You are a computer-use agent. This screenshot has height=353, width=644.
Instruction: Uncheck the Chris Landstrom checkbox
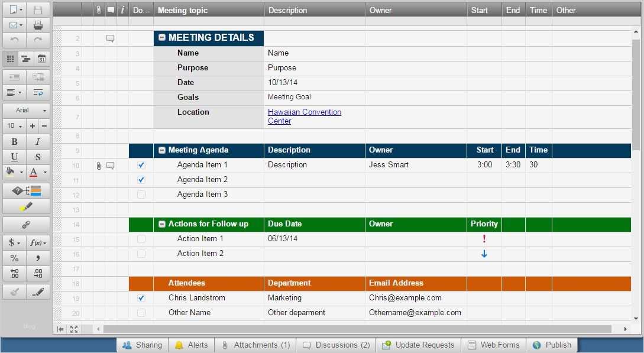(141, 298)
